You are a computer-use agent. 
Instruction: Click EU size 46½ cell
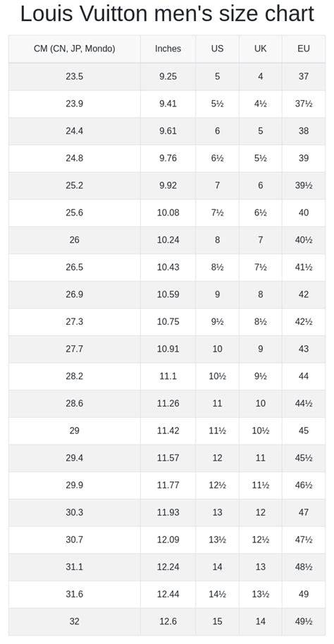pyautogui.click(x=304, y=485)
